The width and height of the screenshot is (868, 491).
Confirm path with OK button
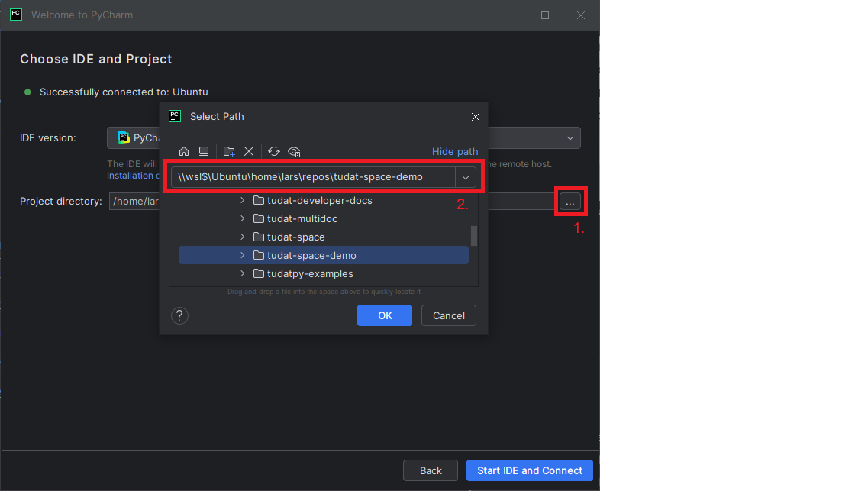tap(384, 315)
